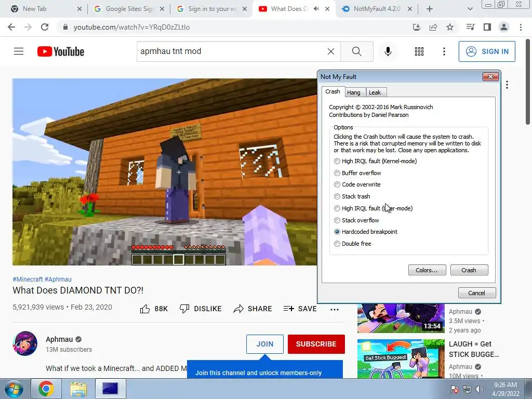Open 'Get Stick Bugged' video thumbnail

[401, 358]
